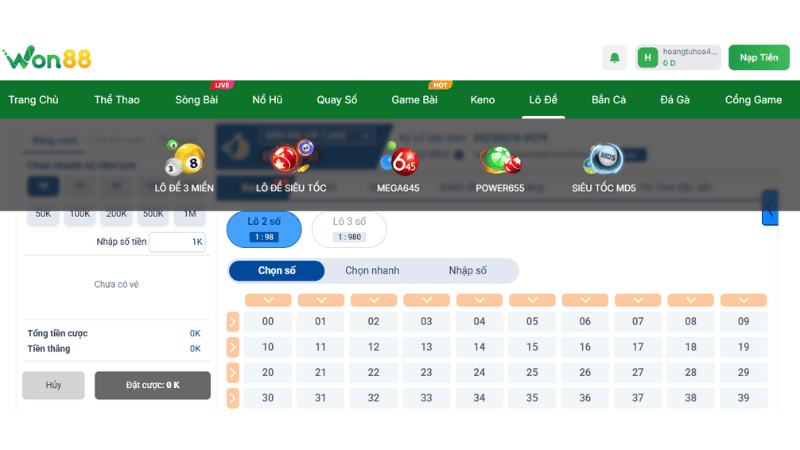
Task: Switch to Chọn số mode
Action: coord(277,270)
